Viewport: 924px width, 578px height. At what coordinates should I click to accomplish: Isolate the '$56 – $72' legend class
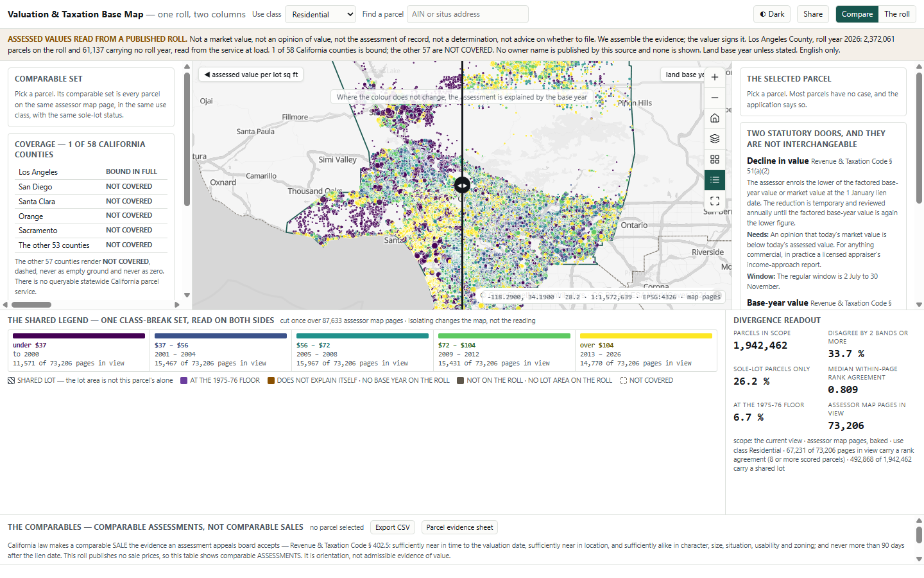(x=363, y=351)
